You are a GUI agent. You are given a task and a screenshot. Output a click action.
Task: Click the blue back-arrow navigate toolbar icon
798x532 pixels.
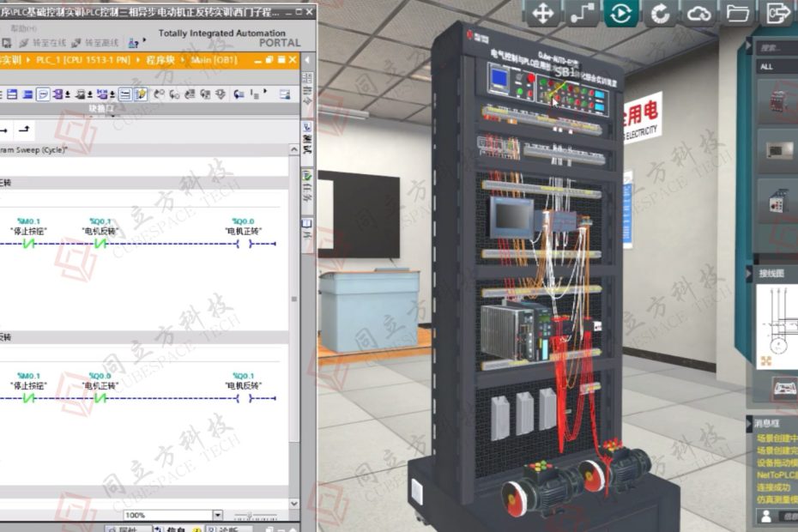[x=239, y=94]
